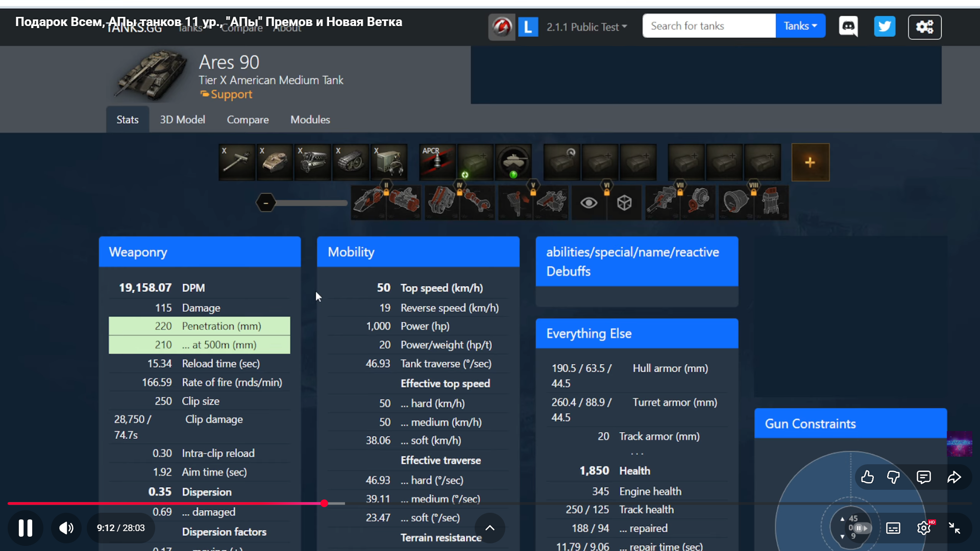Open the 2.1.1 Public Test version dropdown
The image size is (980, 551).
coord(586,27)
